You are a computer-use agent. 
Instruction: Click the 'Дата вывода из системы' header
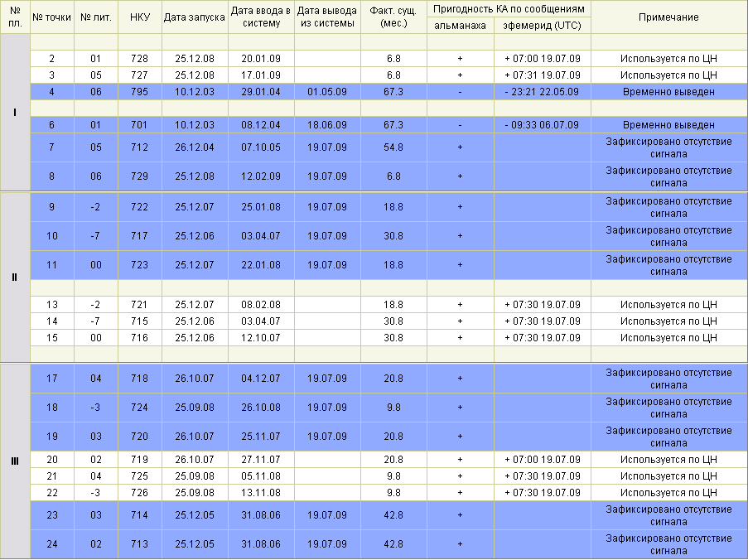pos(327,17)
